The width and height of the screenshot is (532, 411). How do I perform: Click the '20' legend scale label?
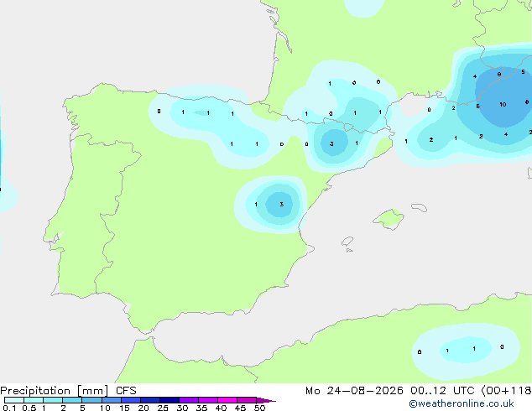point(143,408)
